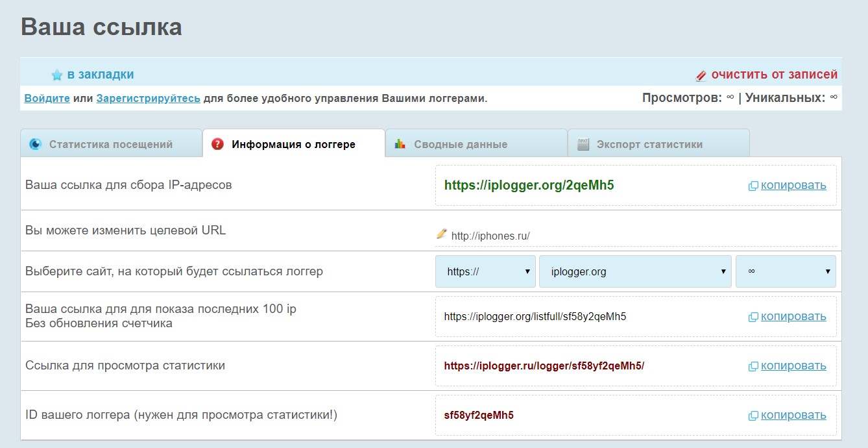Click the eraser icon near очистить от записей
This screenshot has width=868, height=448.
pyautogui.click(x=701, y=75)
